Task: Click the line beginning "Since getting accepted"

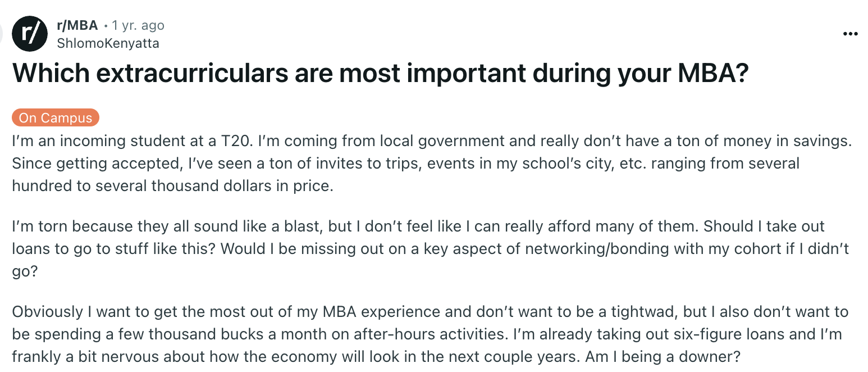Action: [405, 164]
